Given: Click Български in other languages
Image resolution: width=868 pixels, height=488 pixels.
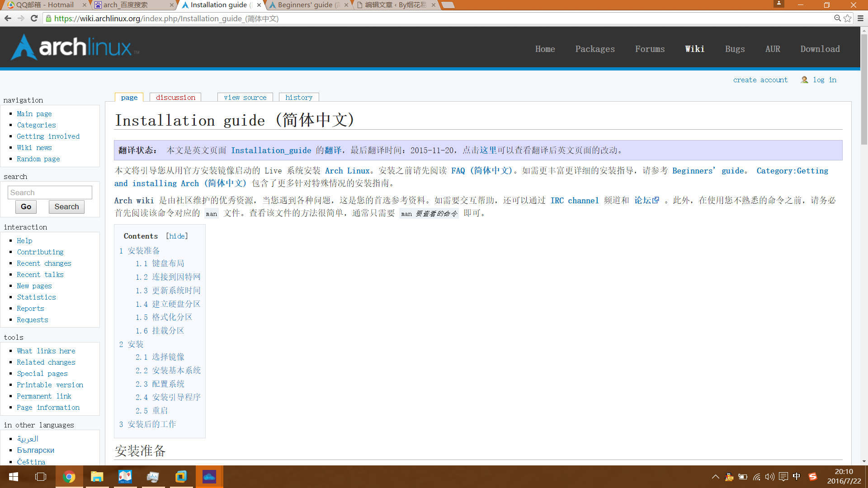Looking at the screenshot, I should click(35, 450).
